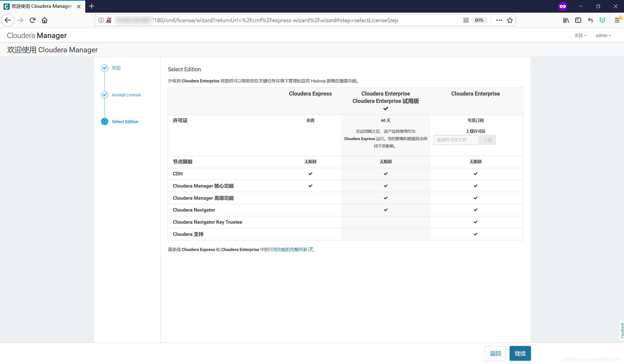Click the license file input field
Viewport: 624px width, 364px height.
455,140
